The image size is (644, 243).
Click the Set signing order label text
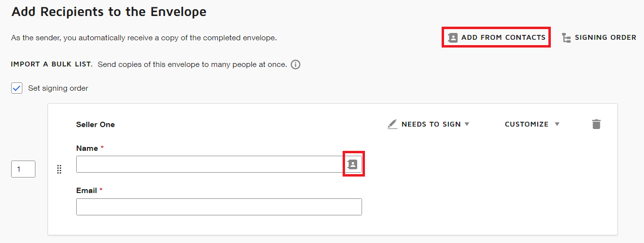[x=58, y=88]
